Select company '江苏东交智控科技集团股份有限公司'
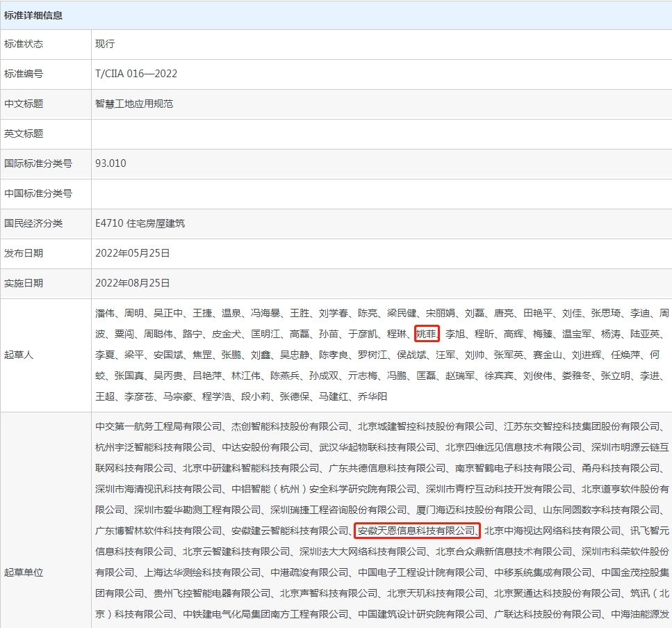672x628 pixels. 582,426
